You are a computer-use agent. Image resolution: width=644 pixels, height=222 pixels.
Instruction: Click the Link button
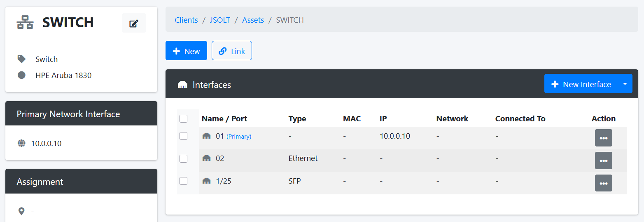[x=231, y=51]
